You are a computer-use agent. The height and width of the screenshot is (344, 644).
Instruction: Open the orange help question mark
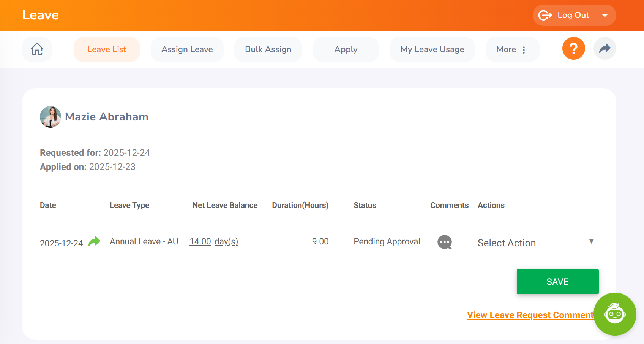573,49
